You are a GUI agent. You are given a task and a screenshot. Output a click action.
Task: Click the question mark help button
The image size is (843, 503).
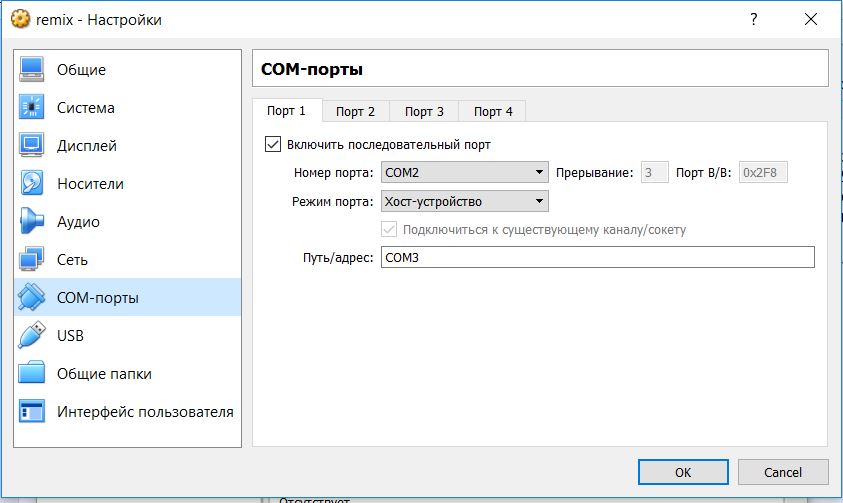753,19
